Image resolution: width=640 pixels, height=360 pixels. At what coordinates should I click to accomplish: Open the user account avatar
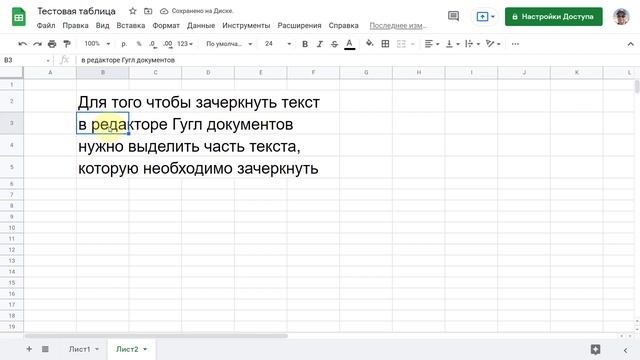[621, 17]
